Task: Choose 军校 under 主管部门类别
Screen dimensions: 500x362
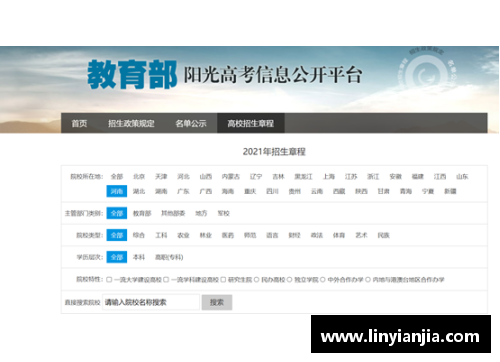Action: [223, 213]
